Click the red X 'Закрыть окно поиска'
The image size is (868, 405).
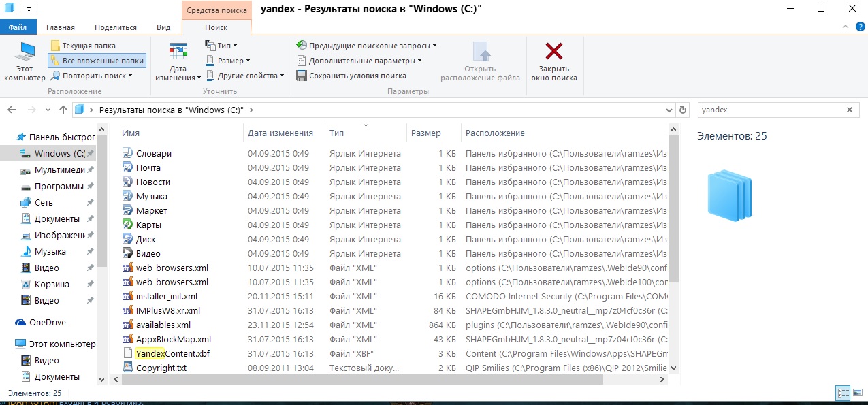tap(554, 61)
